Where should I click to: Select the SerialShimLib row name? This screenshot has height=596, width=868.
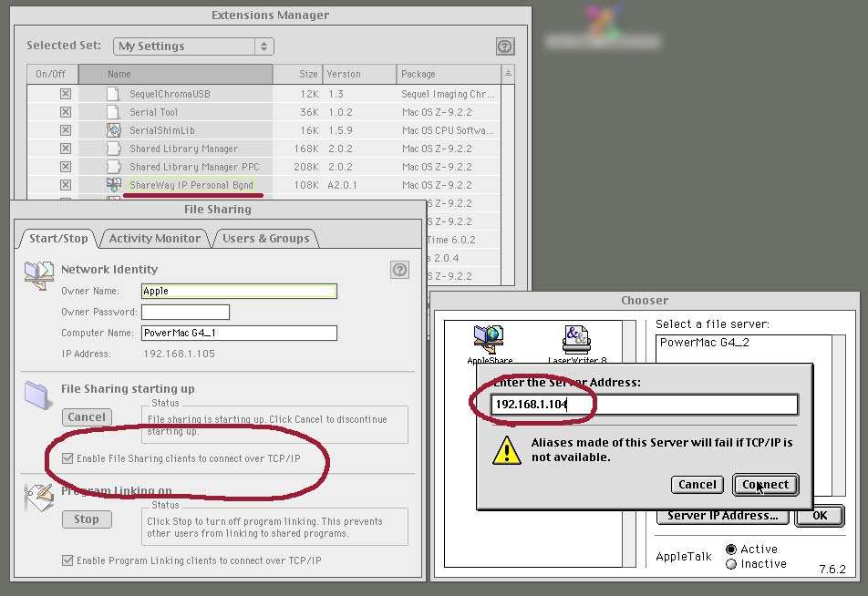pos(162,130)
